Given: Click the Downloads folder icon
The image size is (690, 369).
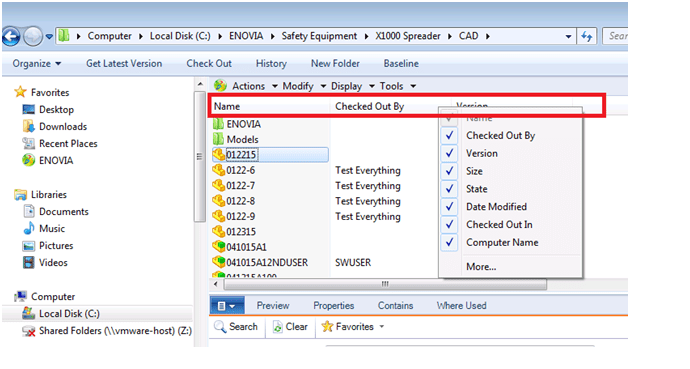Looking at the screenshot, I should click(x=29, y=126).
